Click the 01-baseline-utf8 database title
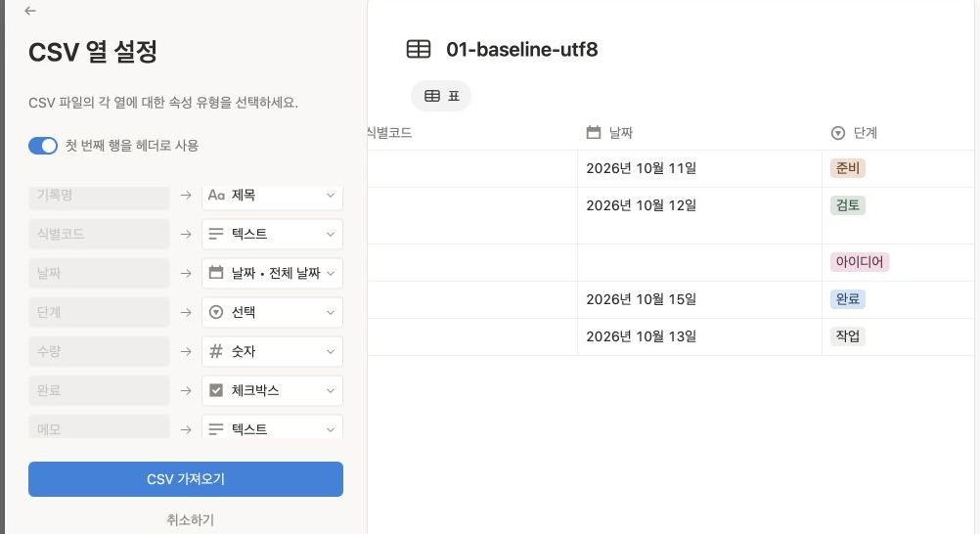Image resolution: width=980 pixels, height=534 pixels. [522, 50]
